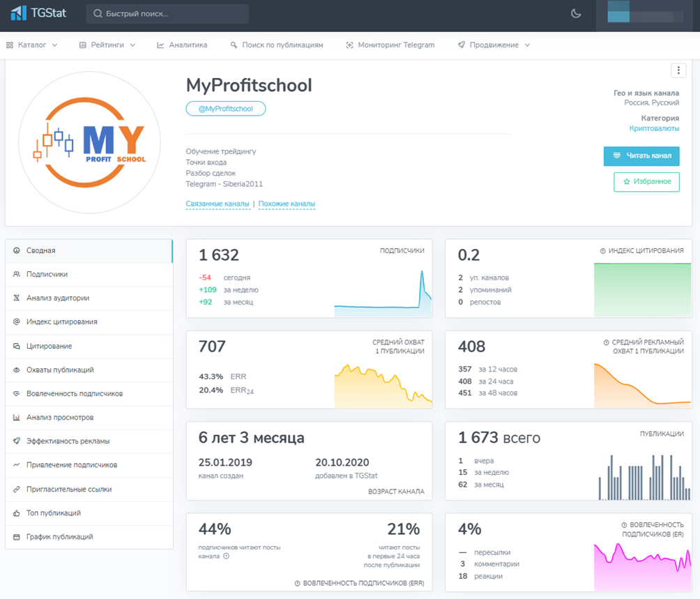Open График публикаций sidebar item
This screenshot has width=700, height=599.
pyautogui.click(x=89, y=536)
